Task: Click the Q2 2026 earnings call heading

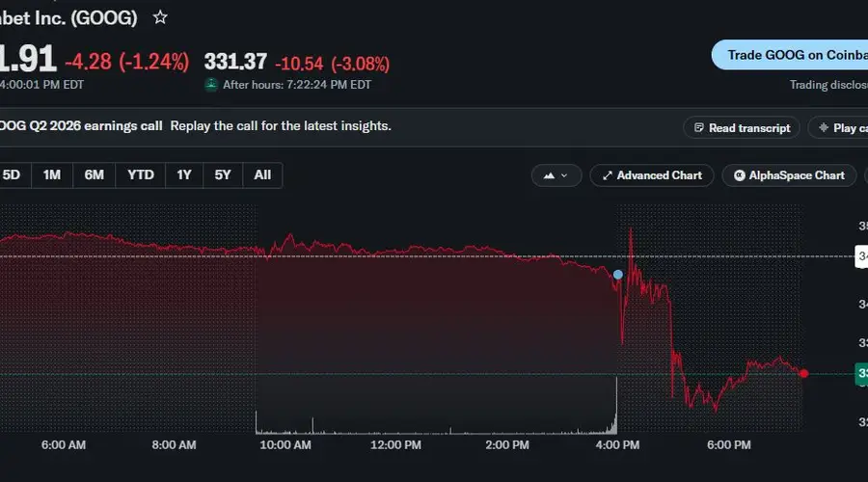Action: click(81, 126)
